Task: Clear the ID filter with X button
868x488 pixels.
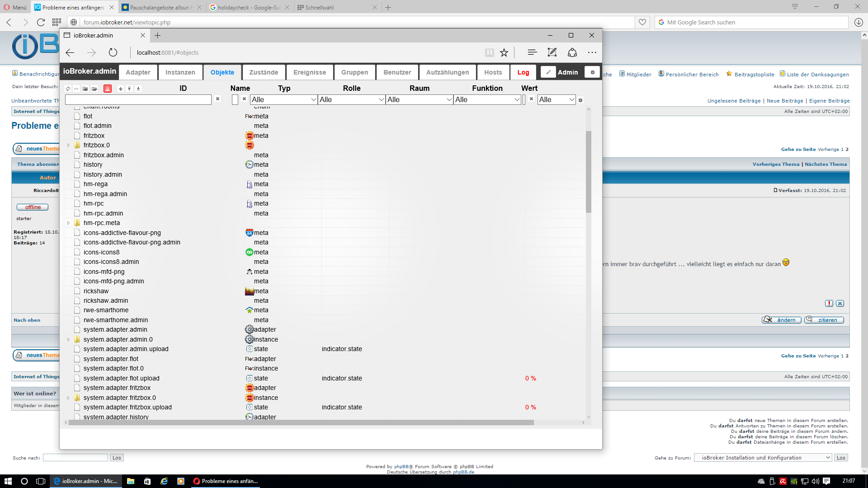Action: (217, 99)
